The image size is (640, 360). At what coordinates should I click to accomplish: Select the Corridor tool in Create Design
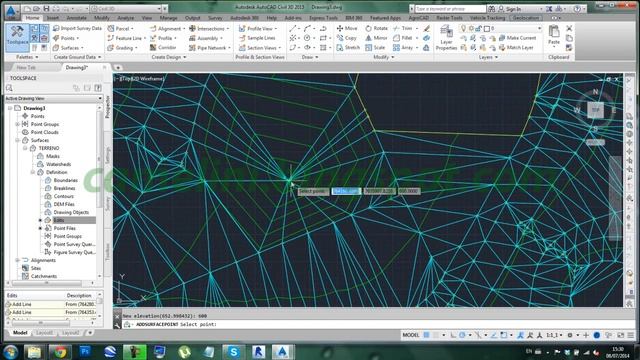tap(163, 48)
